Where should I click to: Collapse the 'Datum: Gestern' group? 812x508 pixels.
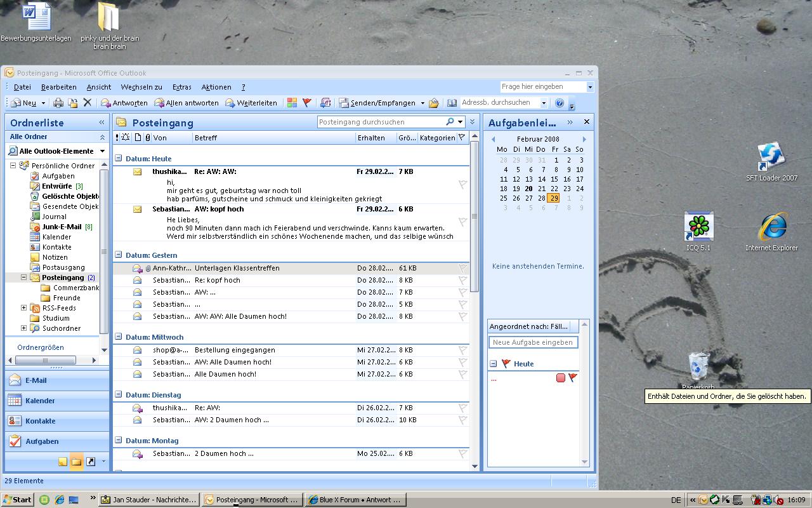(119, 255)
